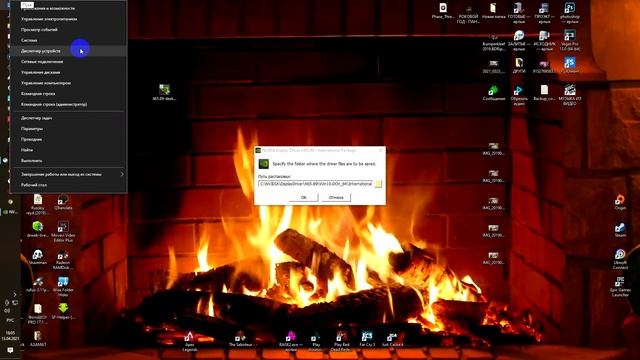
Task: Close the NVIDIA Display Driver dialog
Action: coord(380,150)
